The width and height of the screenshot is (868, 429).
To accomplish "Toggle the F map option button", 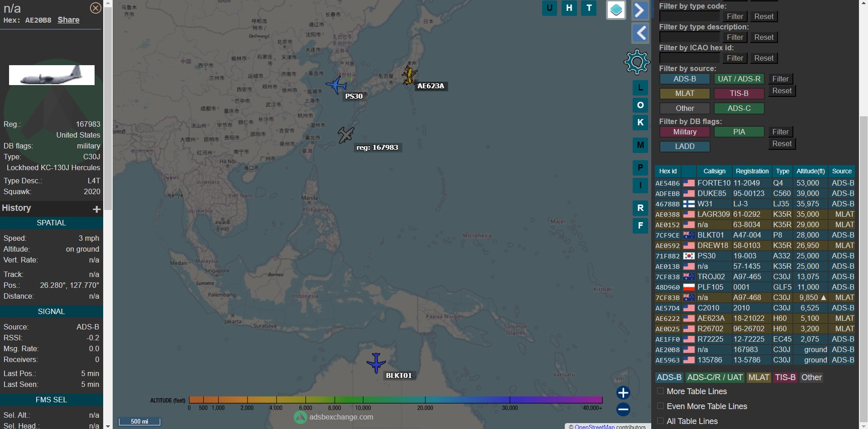I will (x=640, y=225).
